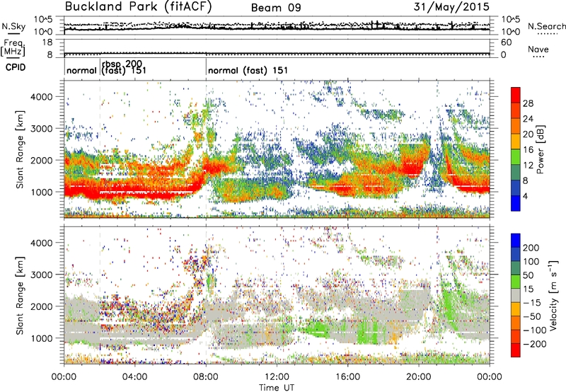
Task: Click the noise time-series panel
Action: coord(277,25)
